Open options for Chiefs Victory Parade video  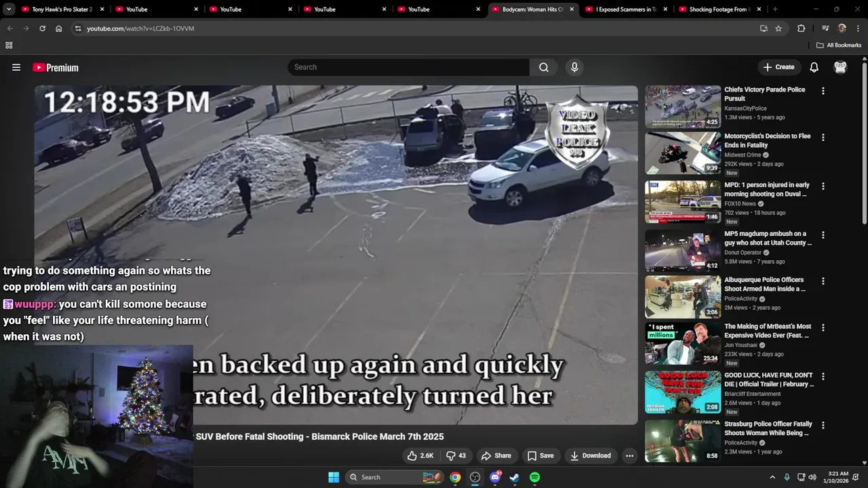tap(823, 91)
